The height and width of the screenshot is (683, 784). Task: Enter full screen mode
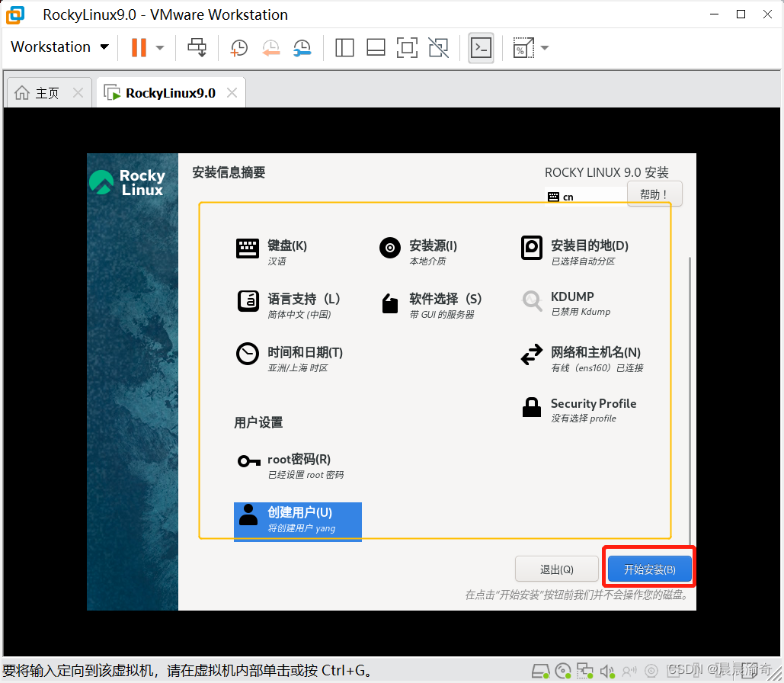407,48
